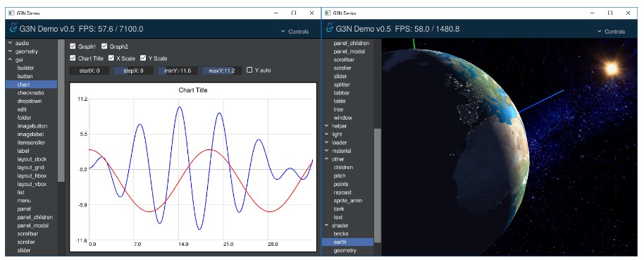Uncheck the Graph2 checkbox
The image size is (644, 260).
click(x=104, y=47)
